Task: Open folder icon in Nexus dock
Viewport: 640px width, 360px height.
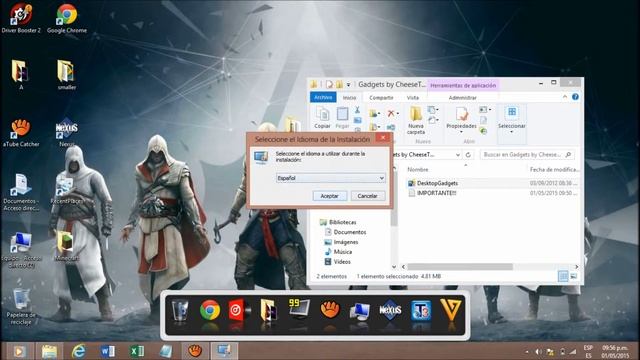Action: coord(269,311)
